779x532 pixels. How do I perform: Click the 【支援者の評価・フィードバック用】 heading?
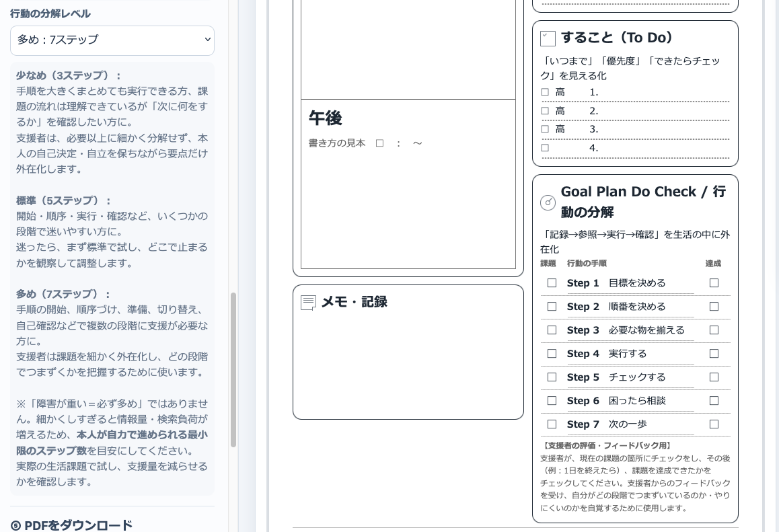(x=607, y=445)
